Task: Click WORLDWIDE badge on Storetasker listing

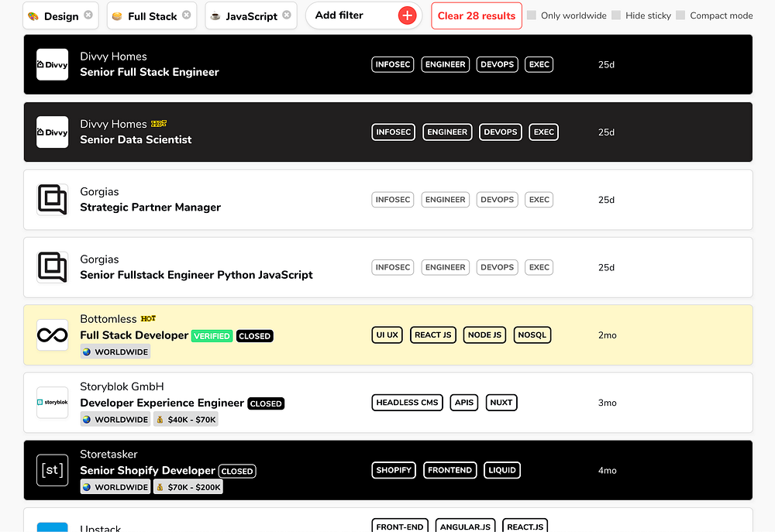Action: (115, 487)
